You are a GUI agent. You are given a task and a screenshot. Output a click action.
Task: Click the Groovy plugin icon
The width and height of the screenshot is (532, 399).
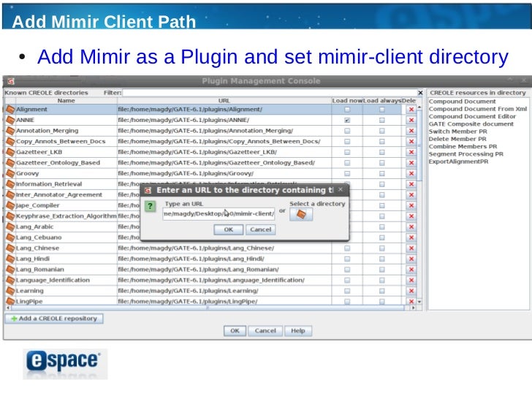click(10, 174)
